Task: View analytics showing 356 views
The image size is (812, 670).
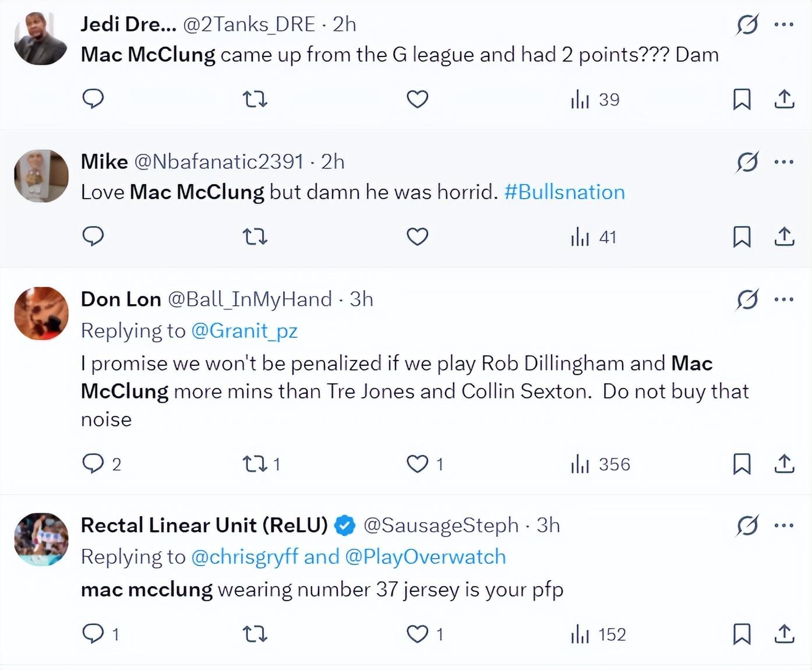Action: [601, 464]
